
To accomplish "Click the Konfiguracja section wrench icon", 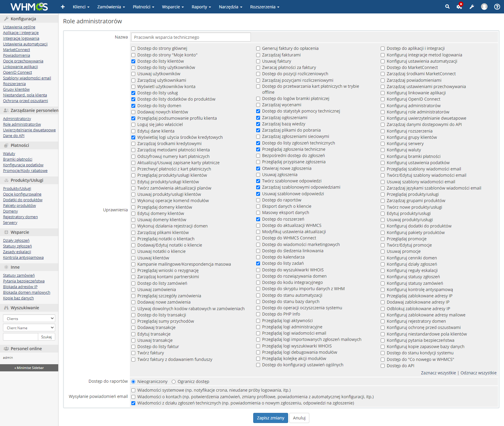I will pos(6,18).
